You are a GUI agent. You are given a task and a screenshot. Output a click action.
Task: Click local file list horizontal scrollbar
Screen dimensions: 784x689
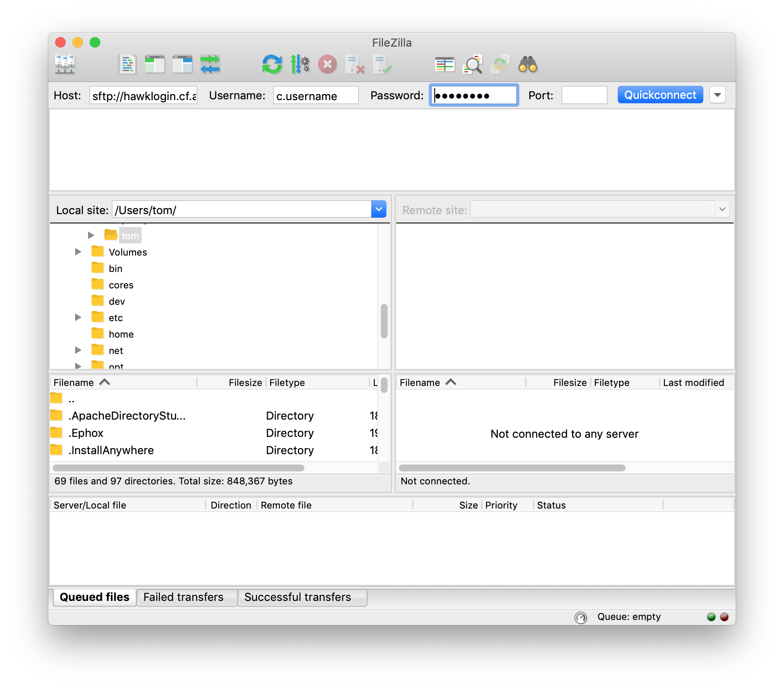tap(178, 468)
